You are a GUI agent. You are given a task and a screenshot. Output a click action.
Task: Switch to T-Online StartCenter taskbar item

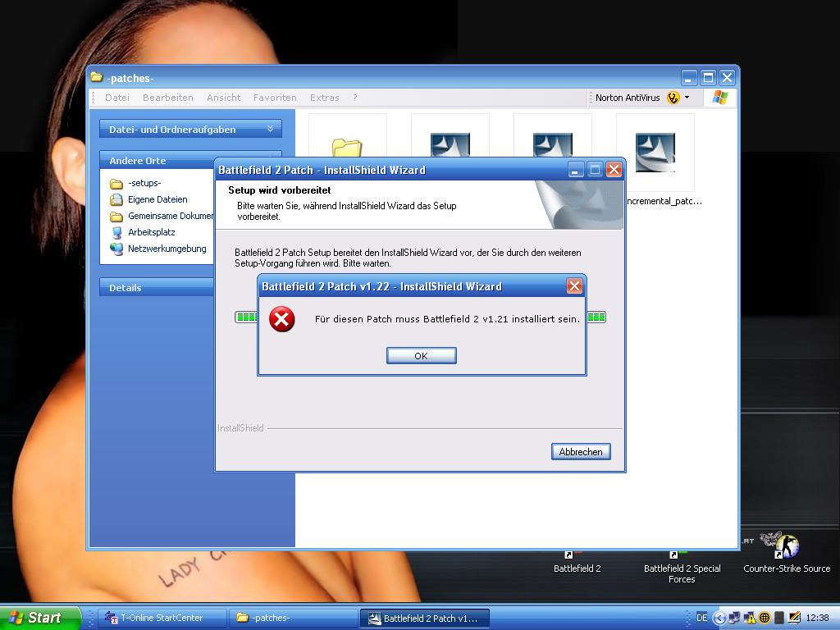[162, 618]
